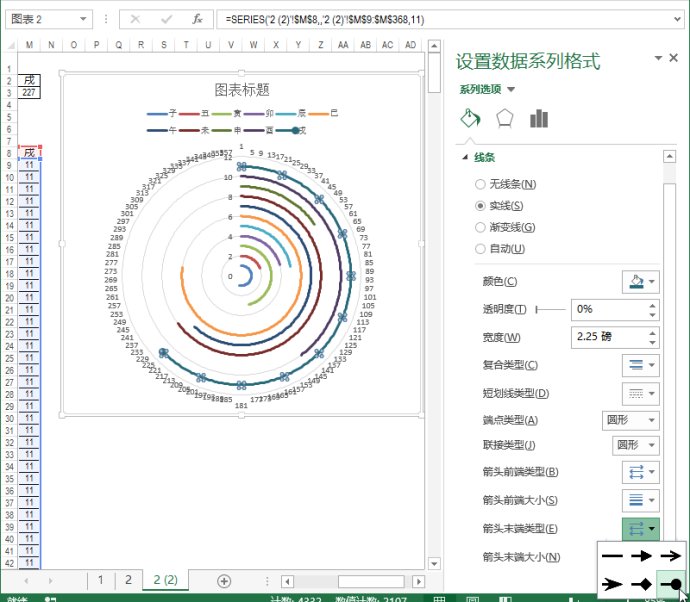690x602 pixels.
Task: Open 短划线类型(D) dash type dropdown
Action: [x=641, y=393]
